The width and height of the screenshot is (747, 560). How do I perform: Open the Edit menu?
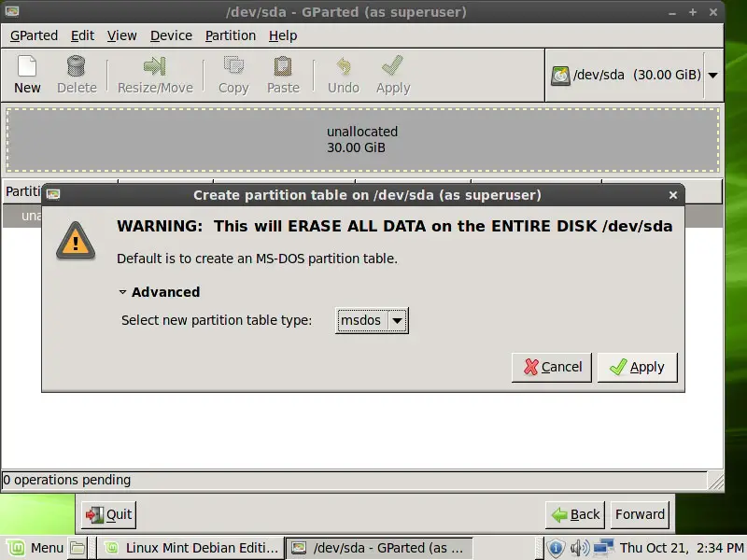pyautogui.click(x=82, y=35)
